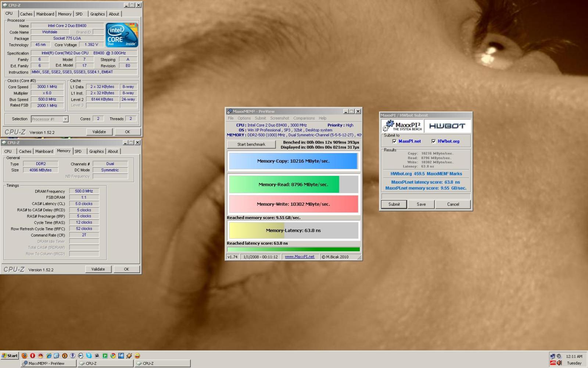The height and width of the screenshot is (368, 588).
Task: Open the Graphics tab in top CPU-Z
Action: pyautogui.click(x=97, y=14)
